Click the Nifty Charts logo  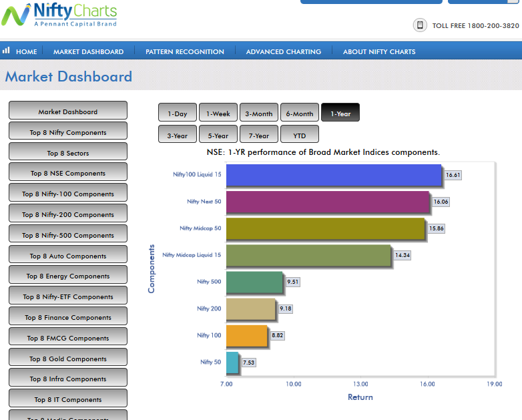point(59,15)
